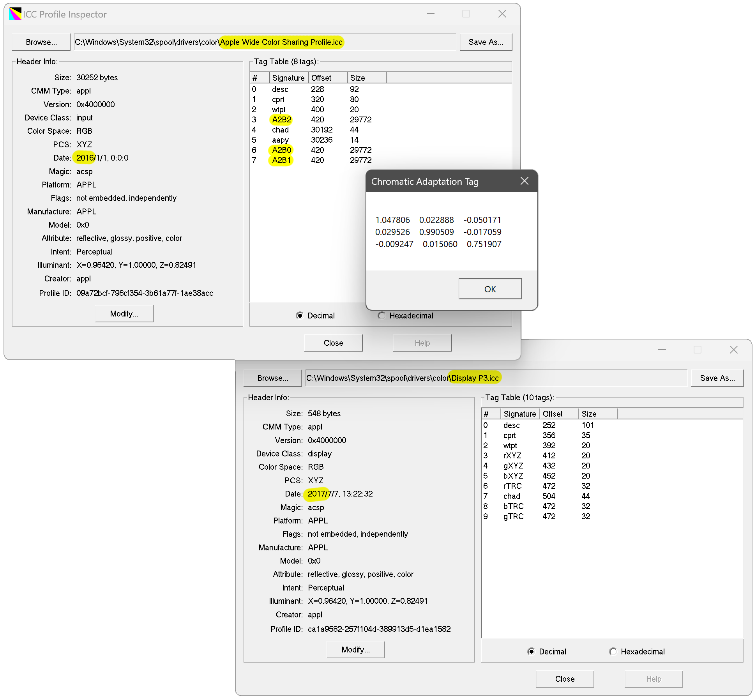This screenshot has height=700, width=756.
Task: Click matrix value 0.751907 in dialog
Action: point(484,244)
